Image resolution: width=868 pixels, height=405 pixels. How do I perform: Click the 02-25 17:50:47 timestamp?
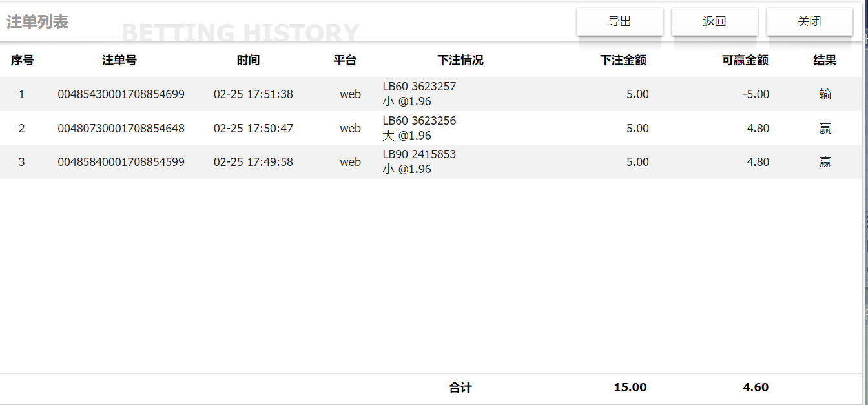coord(253,129)
